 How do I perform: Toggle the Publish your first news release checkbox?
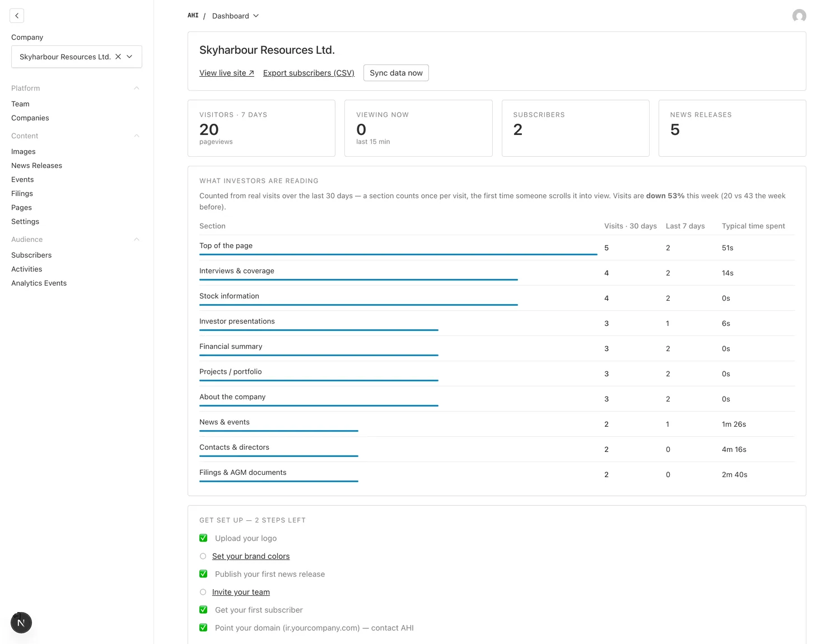(203, 574)
